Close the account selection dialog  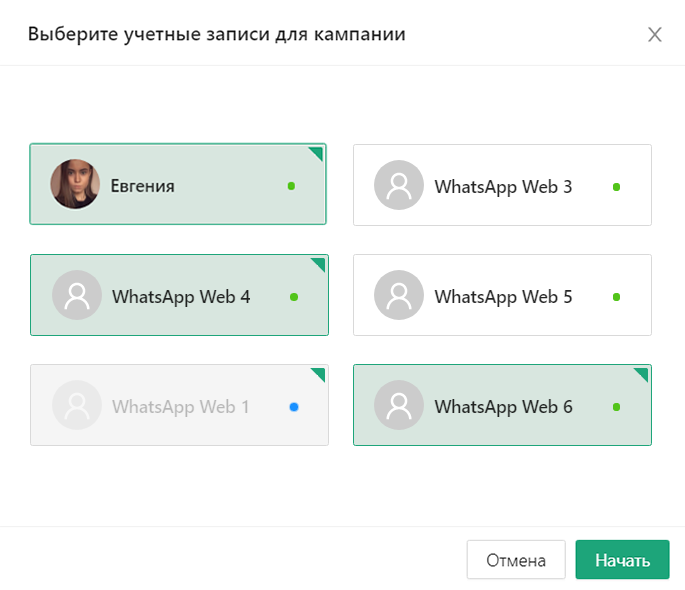point(655,35)
